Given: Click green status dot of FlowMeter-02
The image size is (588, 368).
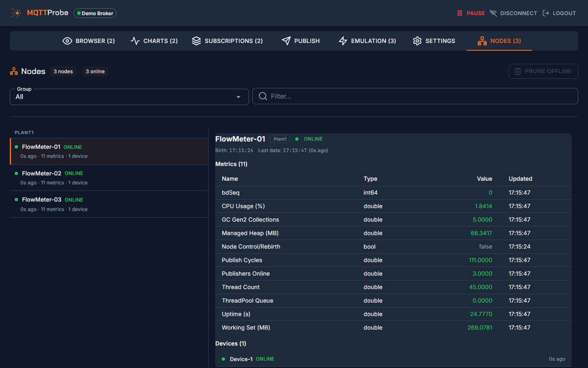Looking at the screenshot, I should coord(16,173).
